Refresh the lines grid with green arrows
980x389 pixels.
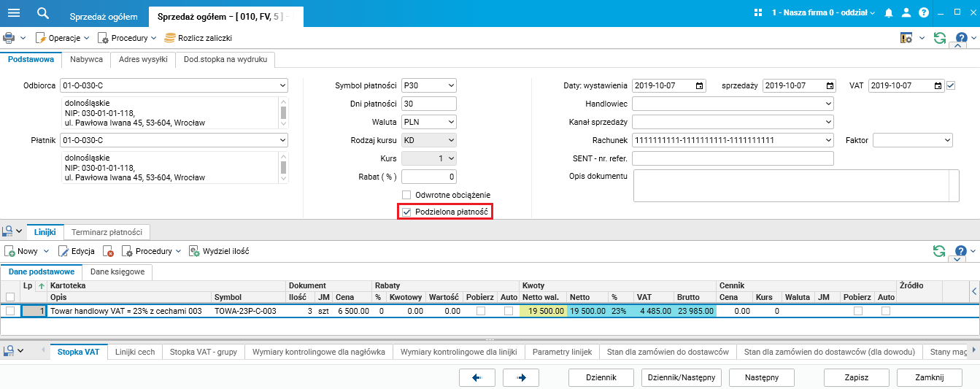click(x=940, y=251)
